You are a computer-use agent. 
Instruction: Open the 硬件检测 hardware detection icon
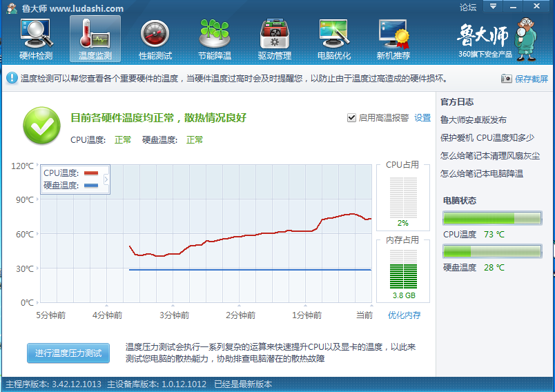click(36, 33)
